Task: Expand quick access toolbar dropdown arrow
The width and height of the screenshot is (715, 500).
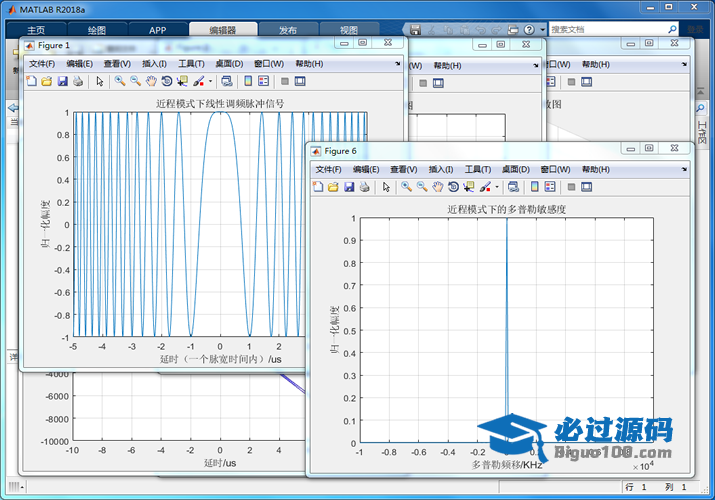Action: [543, 30]
